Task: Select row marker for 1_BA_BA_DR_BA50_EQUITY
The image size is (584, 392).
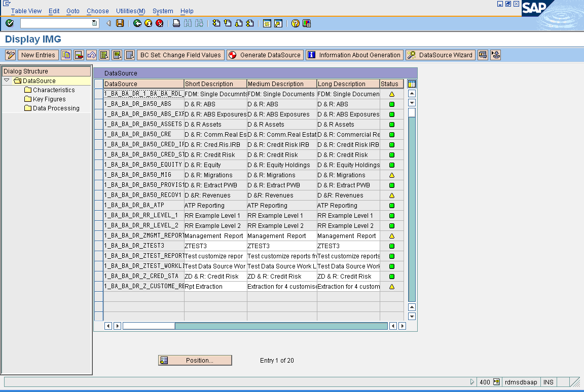Action: (x=99, y=165)
